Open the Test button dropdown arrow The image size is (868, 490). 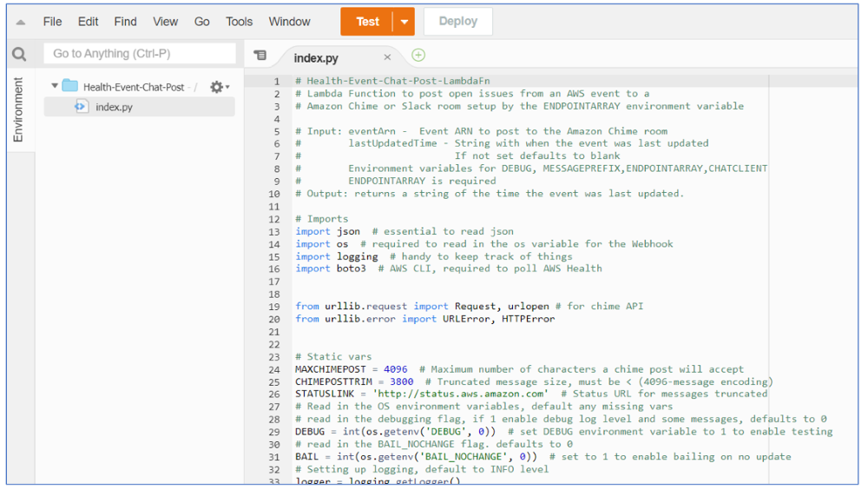point(404,22)
